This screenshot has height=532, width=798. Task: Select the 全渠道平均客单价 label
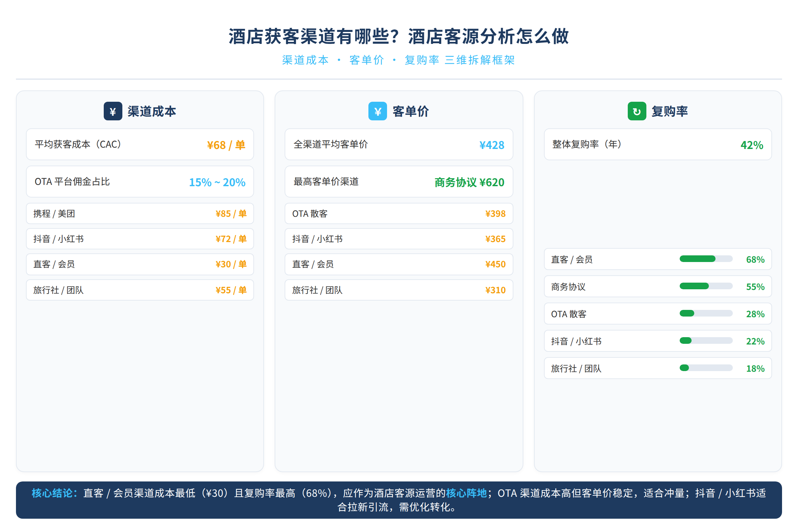pos(331,144)
